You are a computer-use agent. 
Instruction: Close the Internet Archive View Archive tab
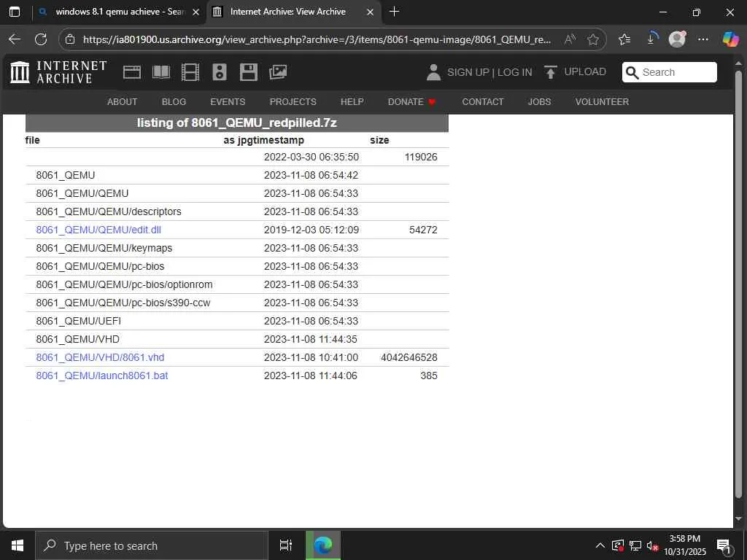tap(370, 12)
